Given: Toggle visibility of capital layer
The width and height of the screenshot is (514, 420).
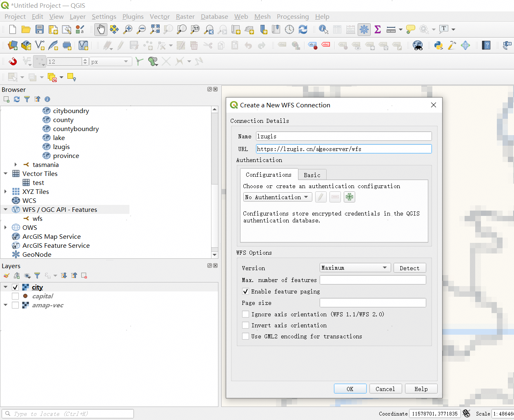Looking at the screenshot, I should (16, 296).
